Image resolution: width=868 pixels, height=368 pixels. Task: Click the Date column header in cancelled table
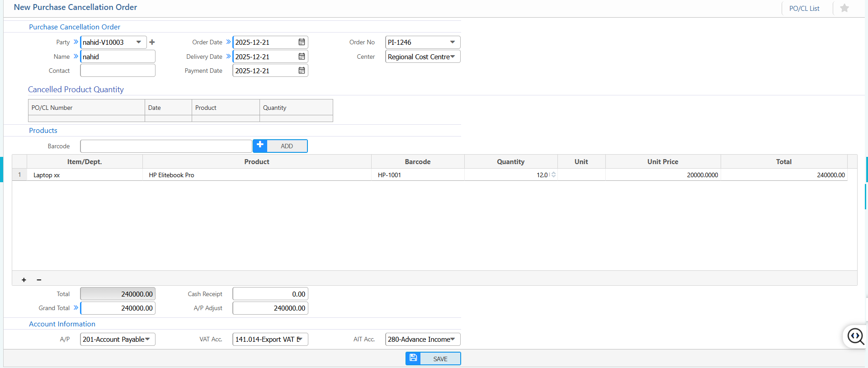[x=168, y=108]
